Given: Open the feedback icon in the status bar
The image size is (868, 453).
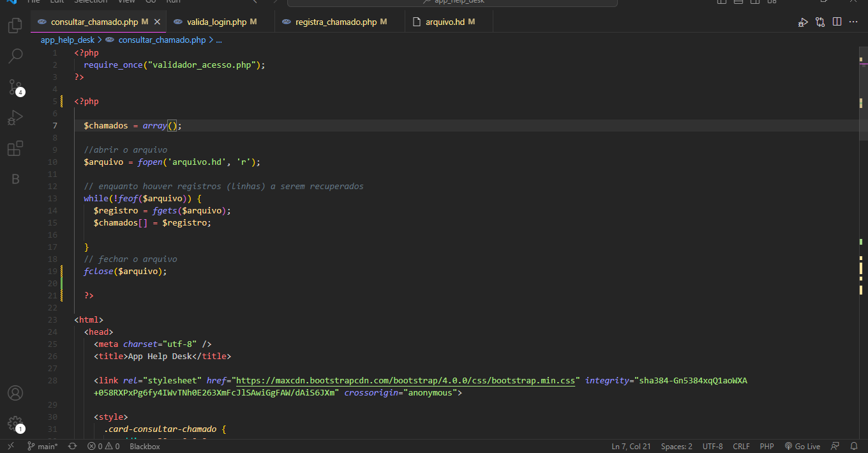Looking at the screenshot, I should 835,447.
